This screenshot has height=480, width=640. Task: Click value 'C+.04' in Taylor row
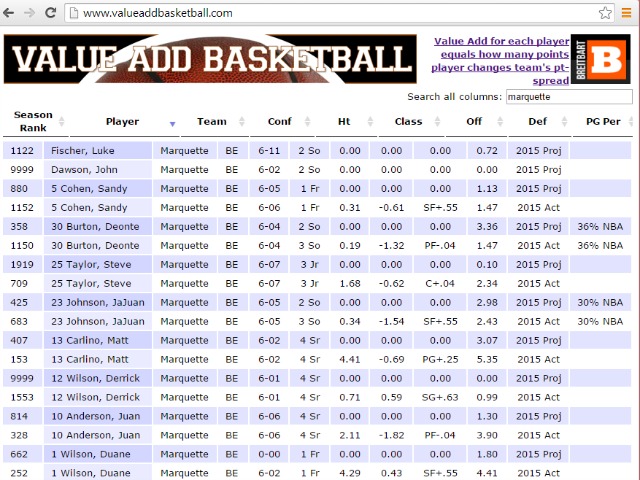point(440,283)
